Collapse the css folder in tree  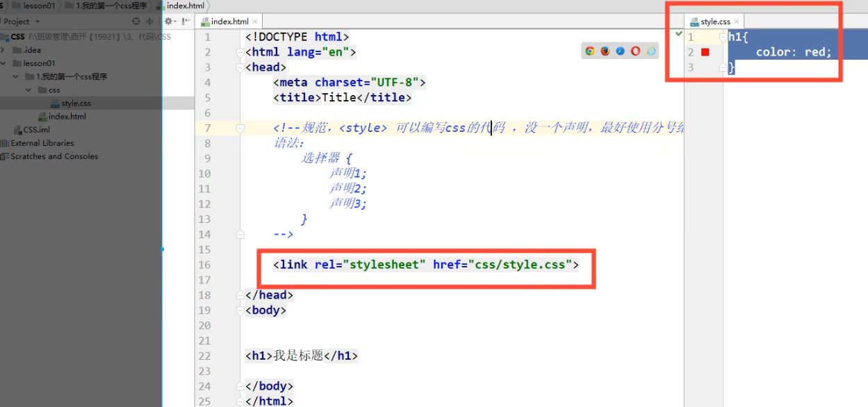[28, 90]
